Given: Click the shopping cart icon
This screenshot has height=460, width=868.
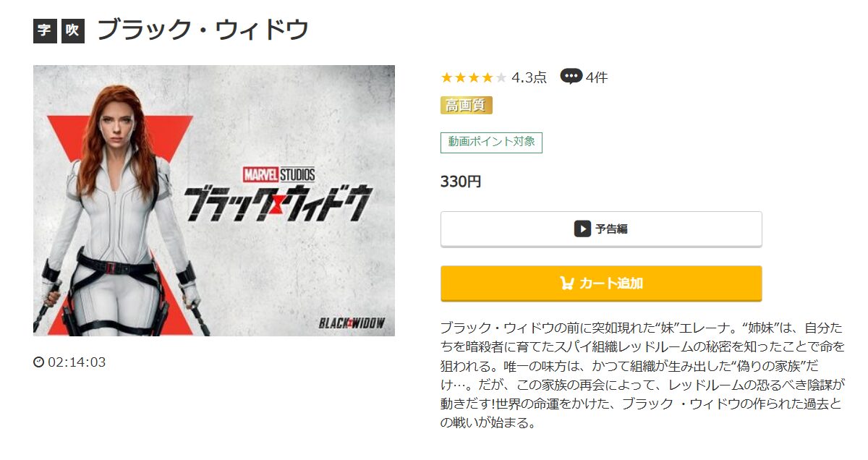Looking at the screenshot, I should point(567,283).
